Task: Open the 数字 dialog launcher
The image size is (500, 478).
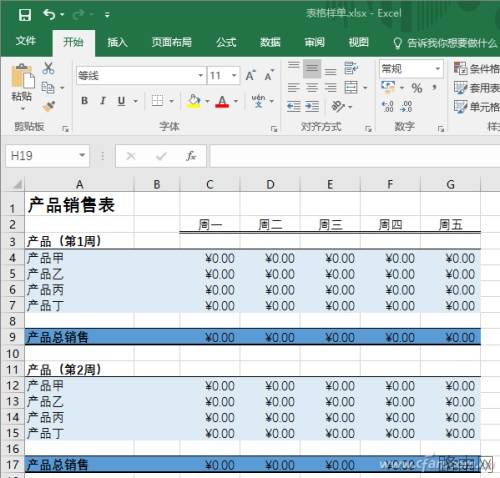Action: pyautogui.click(x=441, y=129)
